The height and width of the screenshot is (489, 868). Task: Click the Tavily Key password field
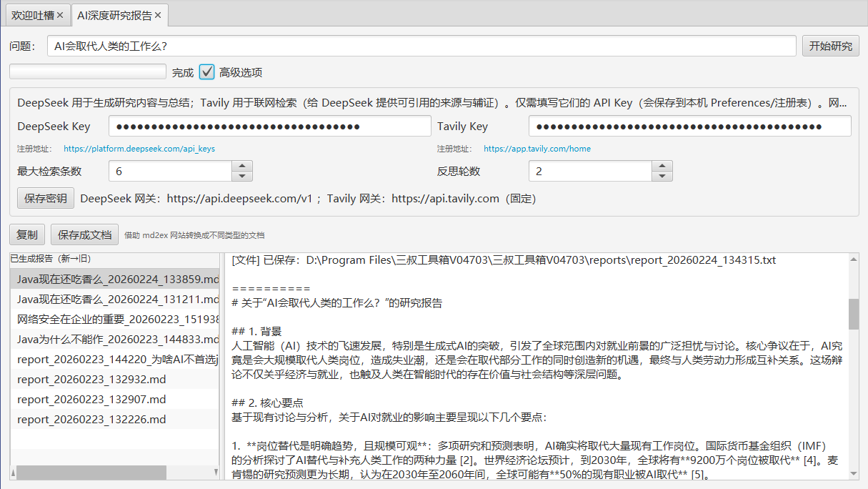pos(689,127)
